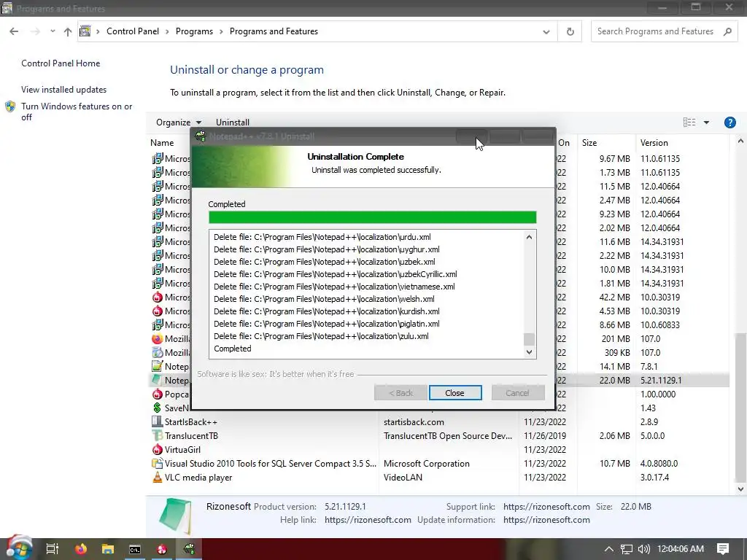This screenshot has height=560, width=747.
Task: Open Task View on the taskbar
Action: pyautogui.click(x=52, y=549)
